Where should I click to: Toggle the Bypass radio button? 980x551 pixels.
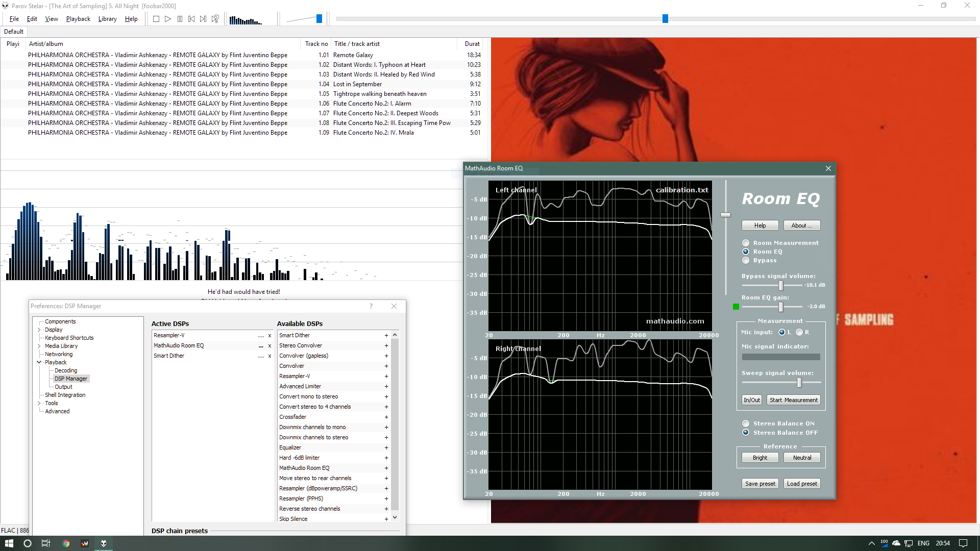745,260
